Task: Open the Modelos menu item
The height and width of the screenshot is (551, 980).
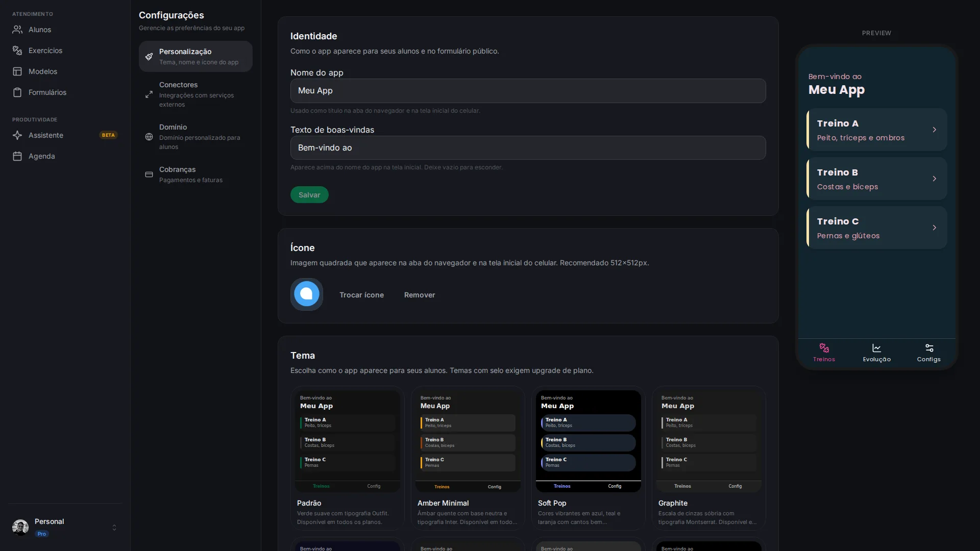Action: [x=65, y=71]
